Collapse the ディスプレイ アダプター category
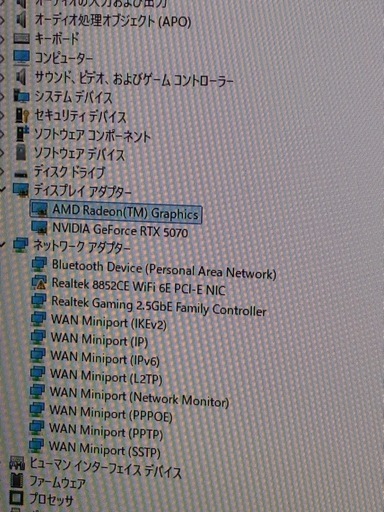384x512 pixels. point(3,190)
